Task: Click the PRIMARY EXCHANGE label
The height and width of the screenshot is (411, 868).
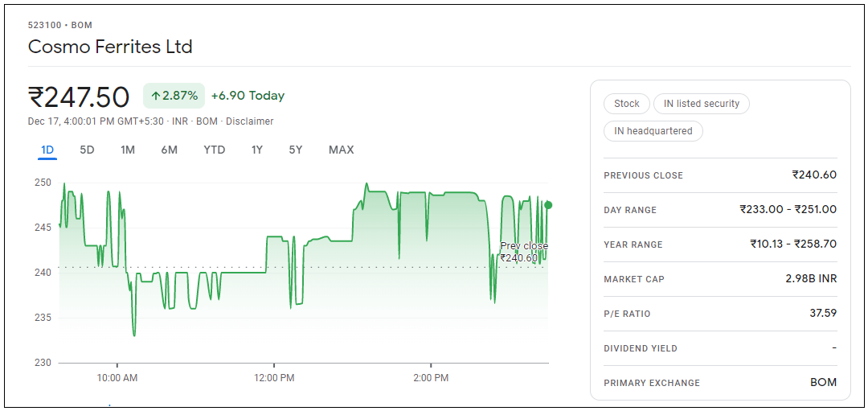Action: (652, 383)
